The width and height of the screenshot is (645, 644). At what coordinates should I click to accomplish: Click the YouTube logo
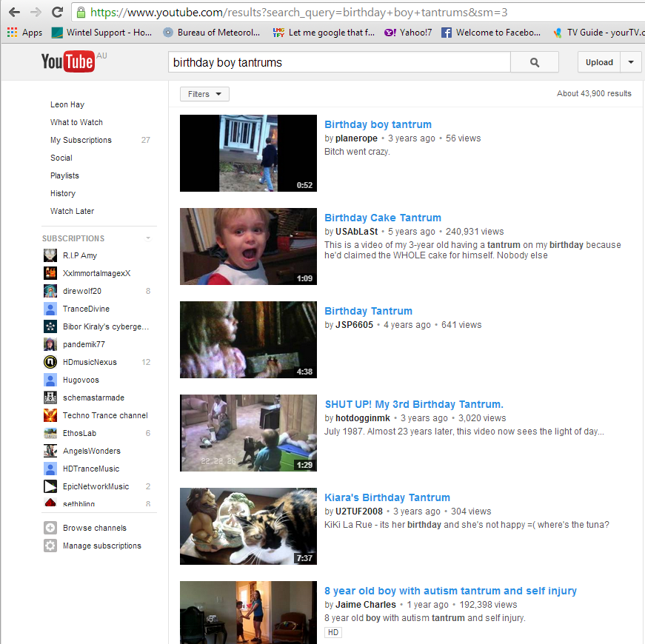click(68, 62)
